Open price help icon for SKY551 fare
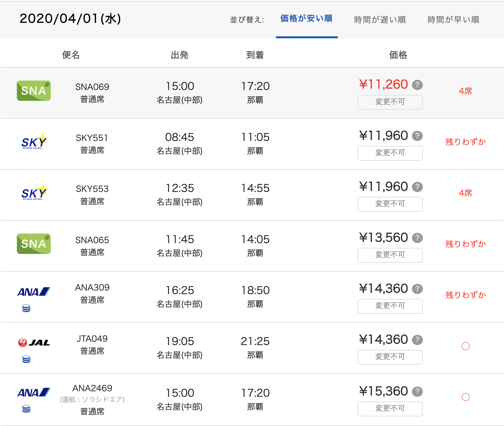The image size is (504, 426). click(417, 136)
